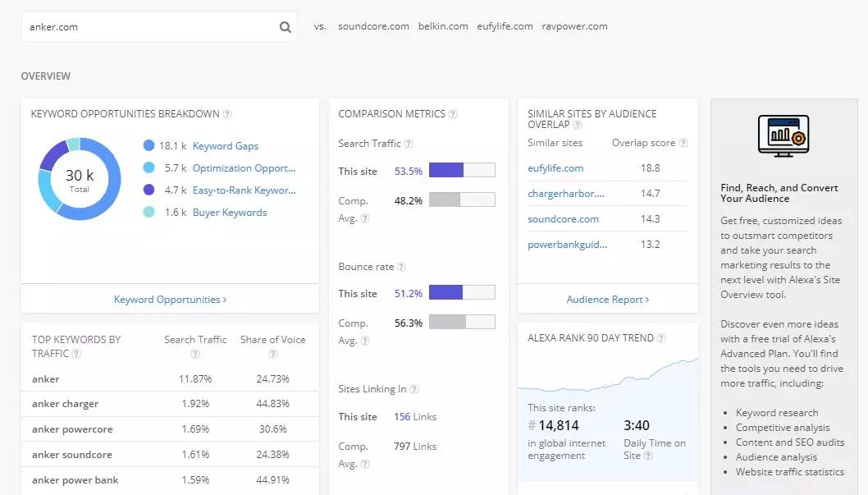Open the Audience Report link
Image resolution: width=868 pixels, height=495 pixels.
(x=607, y=300)
